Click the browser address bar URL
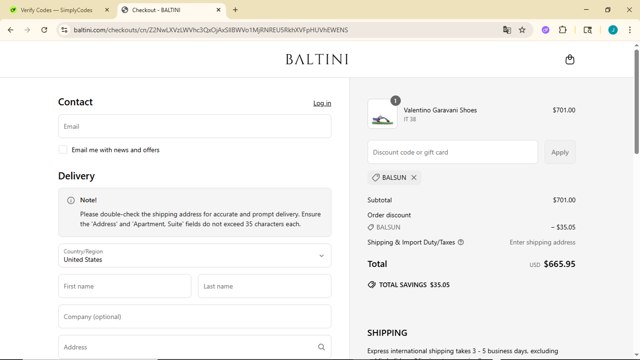640x360 pixels. click(211, 30)
